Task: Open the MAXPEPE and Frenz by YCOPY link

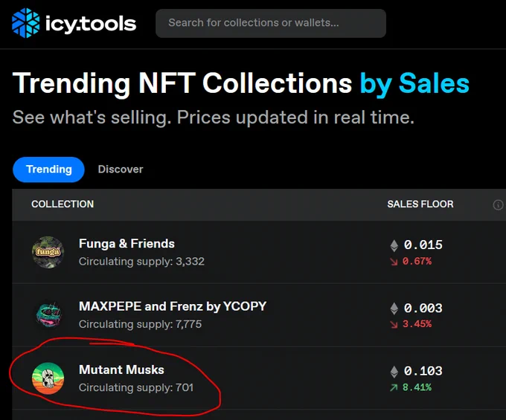Action: pos(173,306)
